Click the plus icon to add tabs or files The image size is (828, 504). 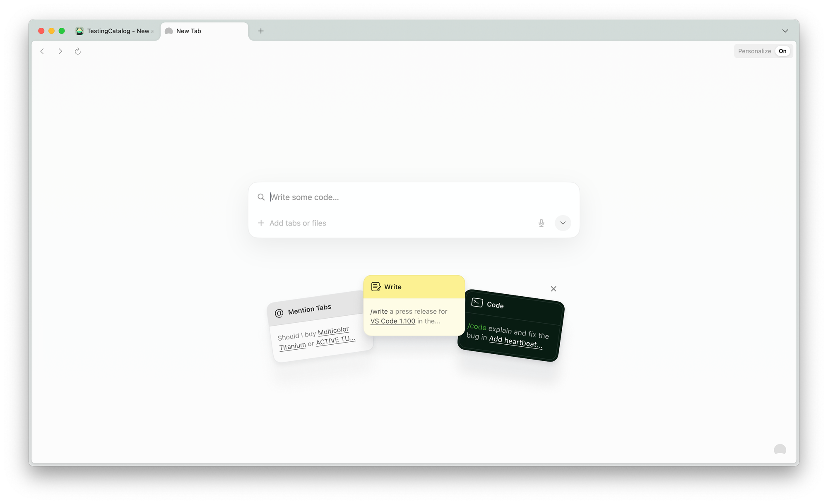(261, 223)
